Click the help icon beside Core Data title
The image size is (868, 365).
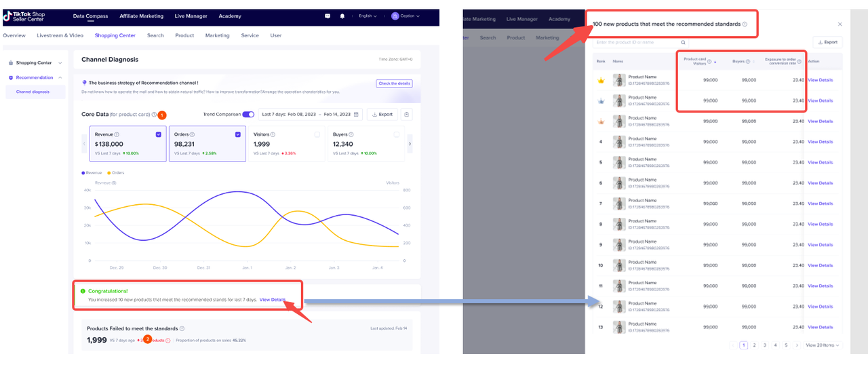[155, 115]
